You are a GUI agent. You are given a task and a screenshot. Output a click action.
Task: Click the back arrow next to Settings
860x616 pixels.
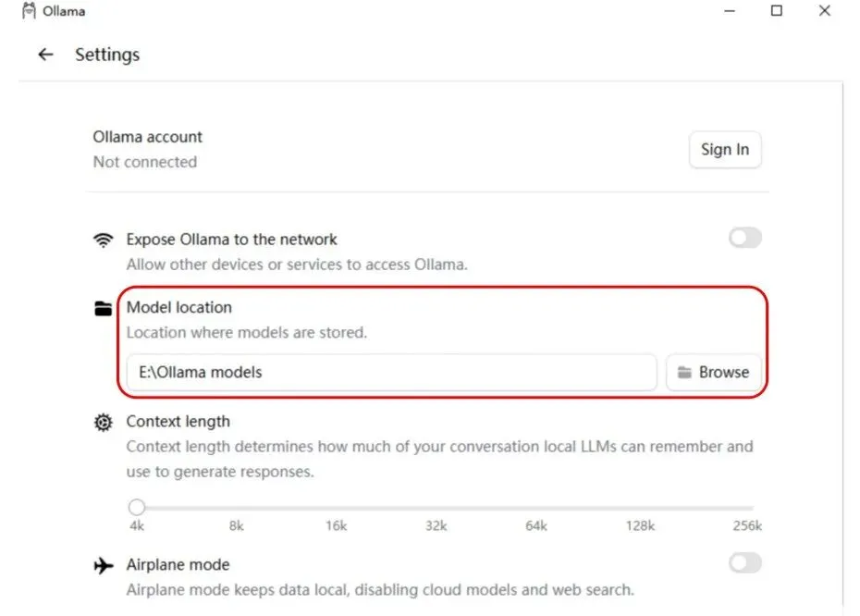[45, 55]
